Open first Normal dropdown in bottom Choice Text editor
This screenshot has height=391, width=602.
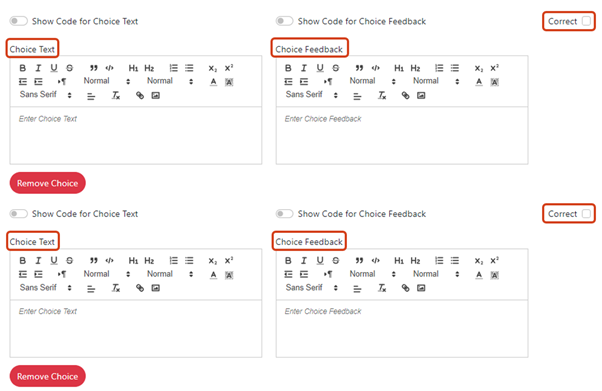[107, 274]
